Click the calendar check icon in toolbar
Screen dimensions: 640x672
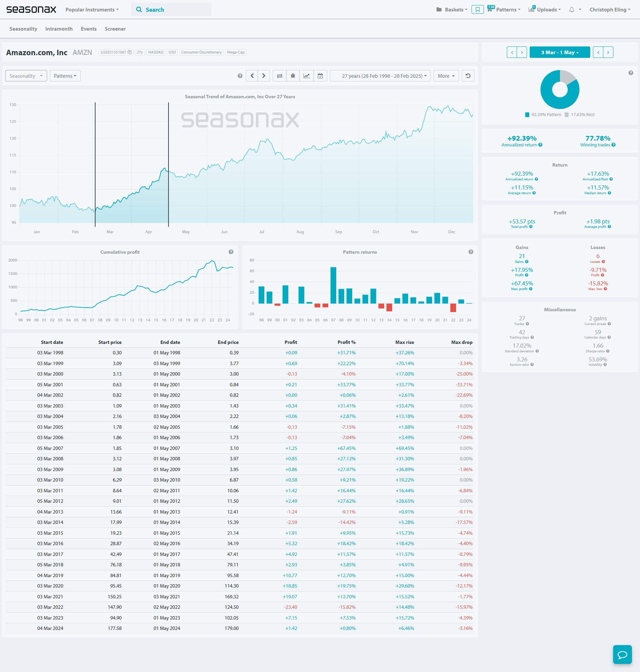320,76
